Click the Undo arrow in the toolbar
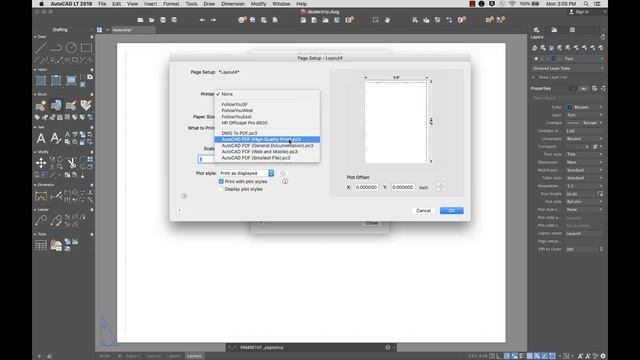 (202, 20)
